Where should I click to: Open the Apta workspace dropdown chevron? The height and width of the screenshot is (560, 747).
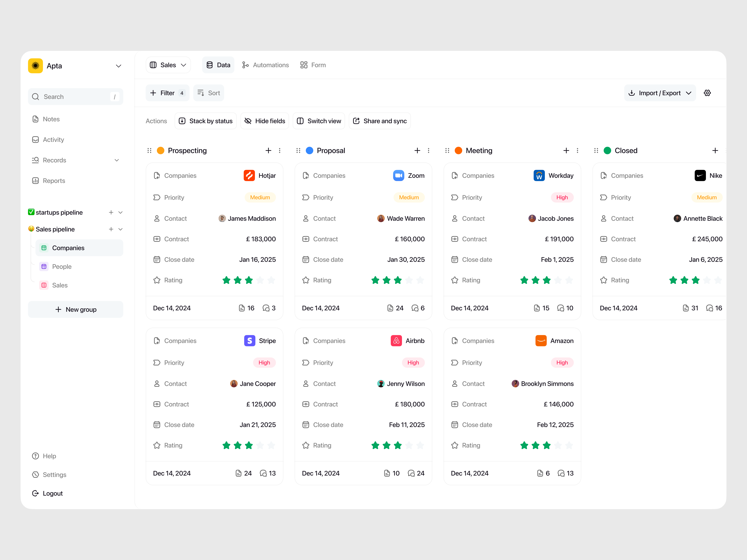pyautogui.click(x=119, y=66)
